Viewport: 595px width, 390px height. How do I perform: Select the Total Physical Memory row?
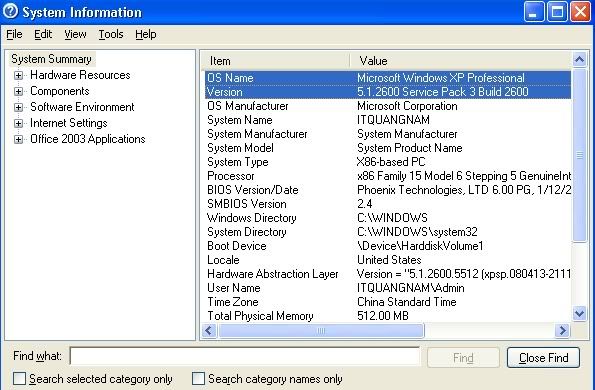[388, 316]
